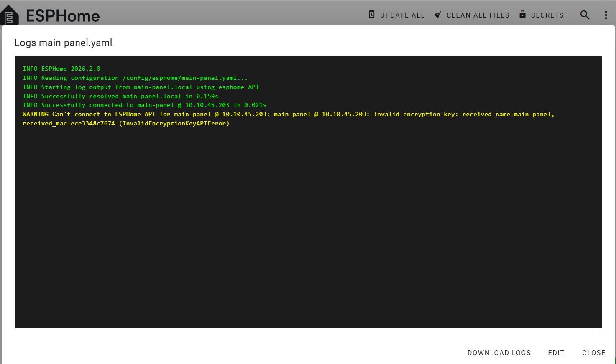Choose the CLEAN ALL FILES label
Screen dimensions: 616x364
pyautogui.click(x=478, y=15)
